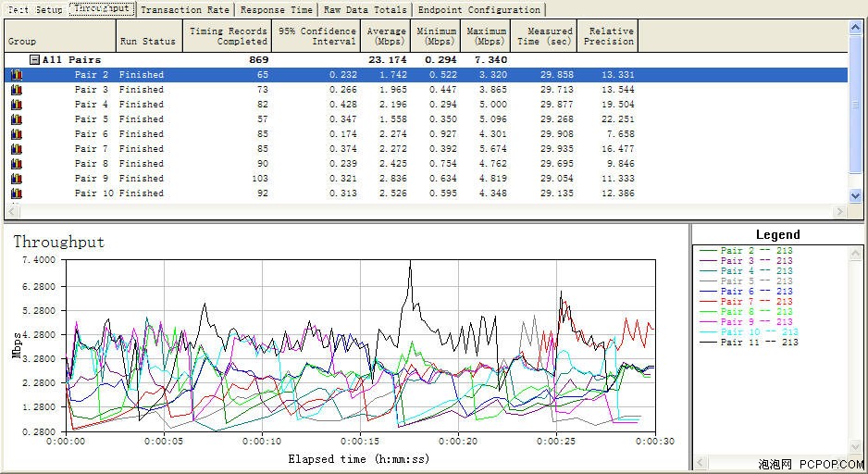Open the Response Time tab
The image size is (868, 474).
(277, 10)
